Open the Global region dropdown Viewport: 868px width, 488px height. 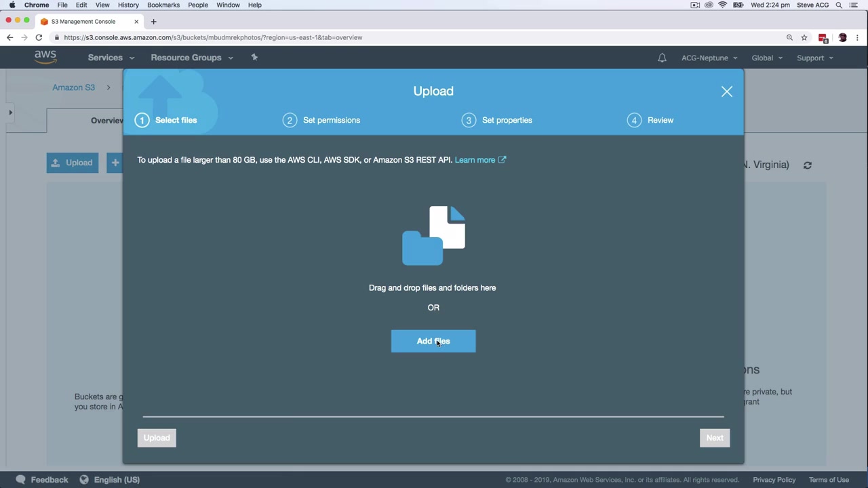coord(767,58)
